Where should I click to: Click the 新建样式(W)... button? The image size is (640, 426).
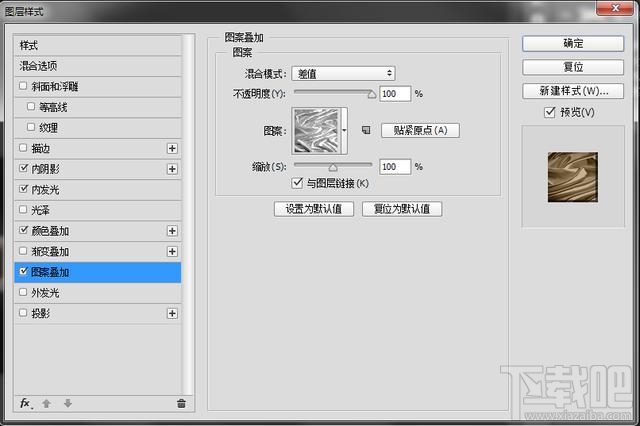point(573,91)
